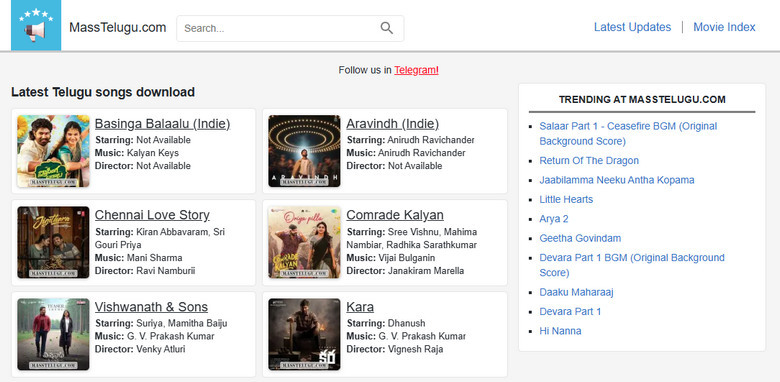
Task: Click the 'Latest Telugu songs download' heading
Action: (x=103, y=92)
